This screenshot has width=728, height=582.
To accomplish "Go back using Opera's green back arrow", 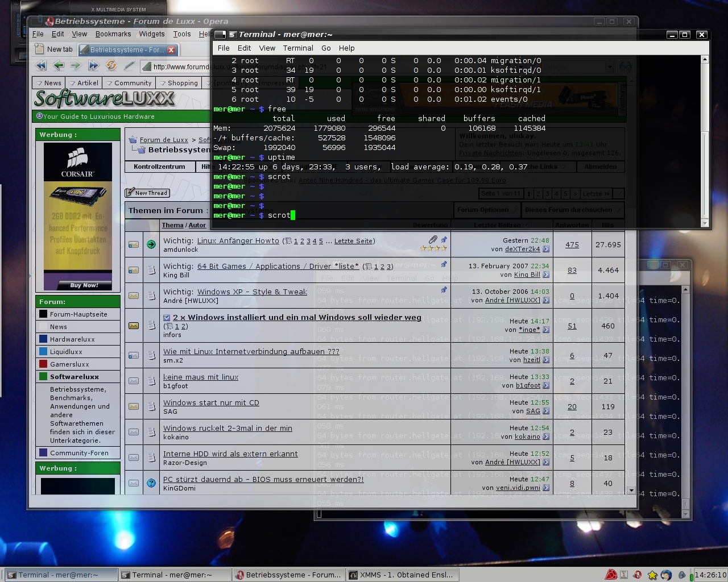I will [59, 66].
